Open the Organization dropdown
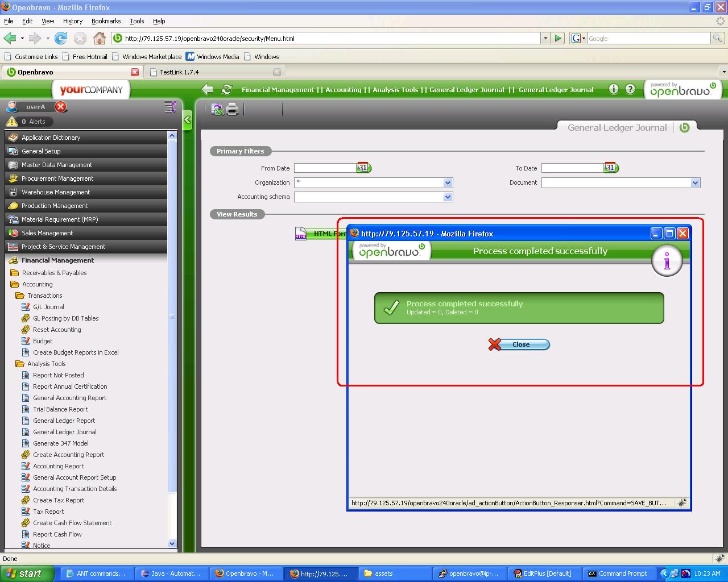 (448, 182)
